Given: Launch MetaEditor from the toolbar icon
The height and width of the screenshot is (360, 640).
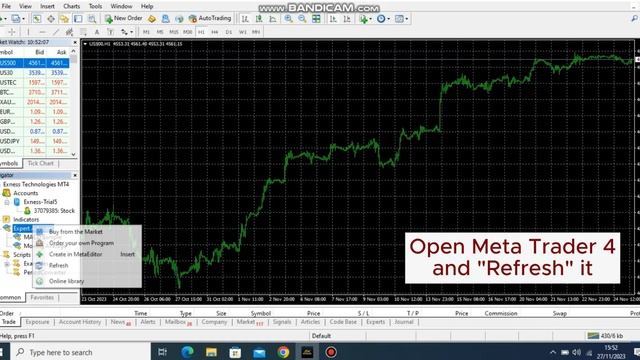Looking at the screenshot, I should [x=152, y=18].
